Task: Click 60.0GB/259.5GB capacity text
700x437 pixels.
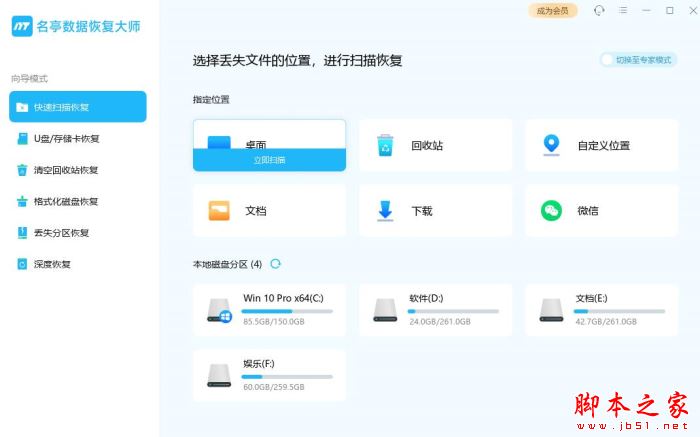Action: click(274, 387)
